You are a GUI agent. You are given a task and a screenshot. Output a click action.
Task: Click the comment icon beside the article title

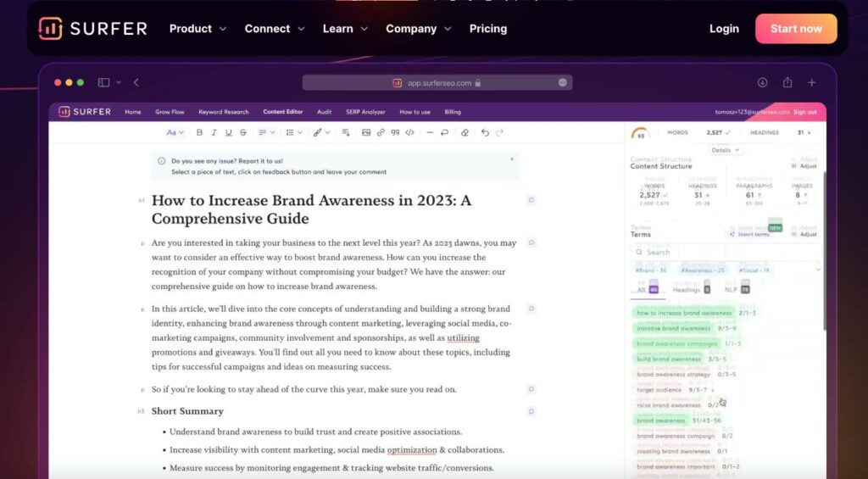click(531, 200)
